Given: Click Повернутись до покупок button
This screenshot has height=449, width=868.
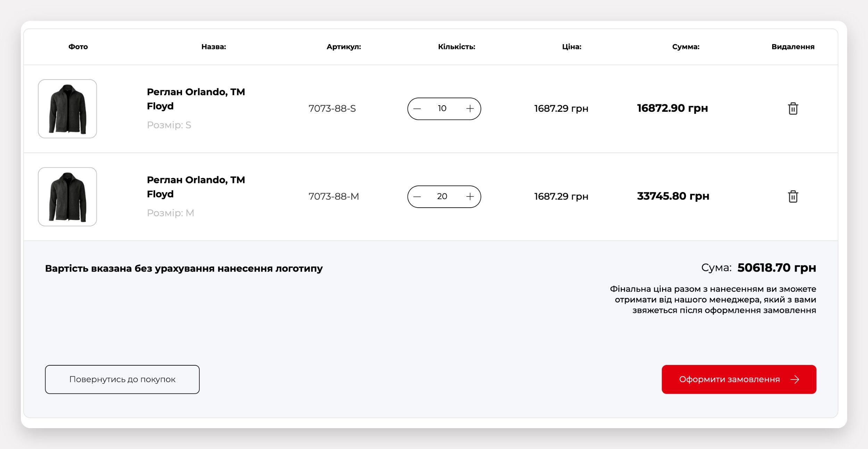Looking at the screenshot, I should click(x=122, y=379).
